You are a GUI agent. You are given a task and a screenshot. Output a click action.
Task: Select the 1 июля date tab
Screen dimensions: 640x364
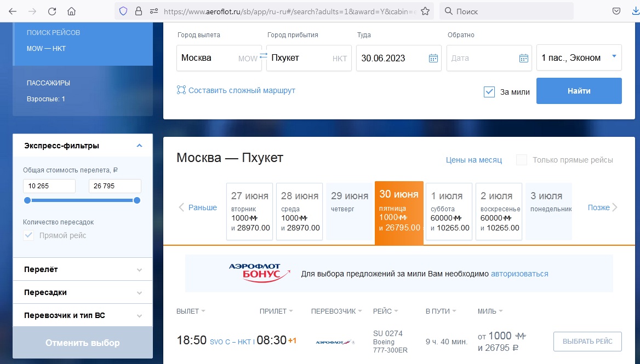tap(449, 211)
